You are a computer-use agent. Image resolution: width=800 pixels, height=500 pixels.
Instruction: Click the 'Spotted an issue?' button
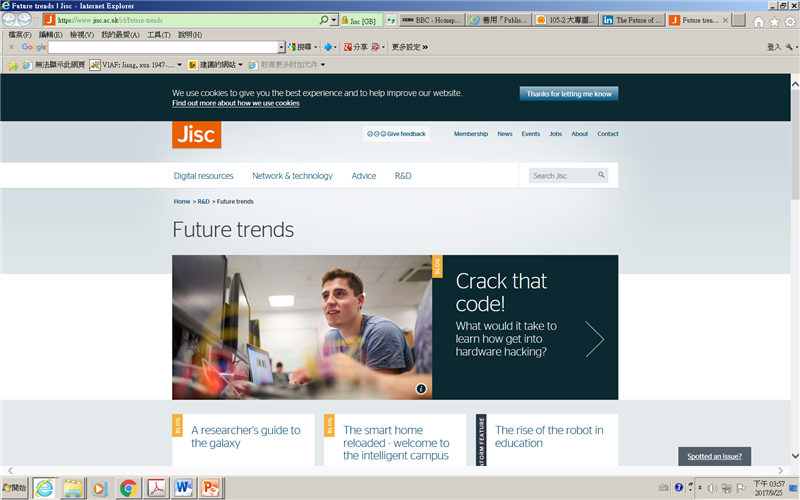[714, 456]
